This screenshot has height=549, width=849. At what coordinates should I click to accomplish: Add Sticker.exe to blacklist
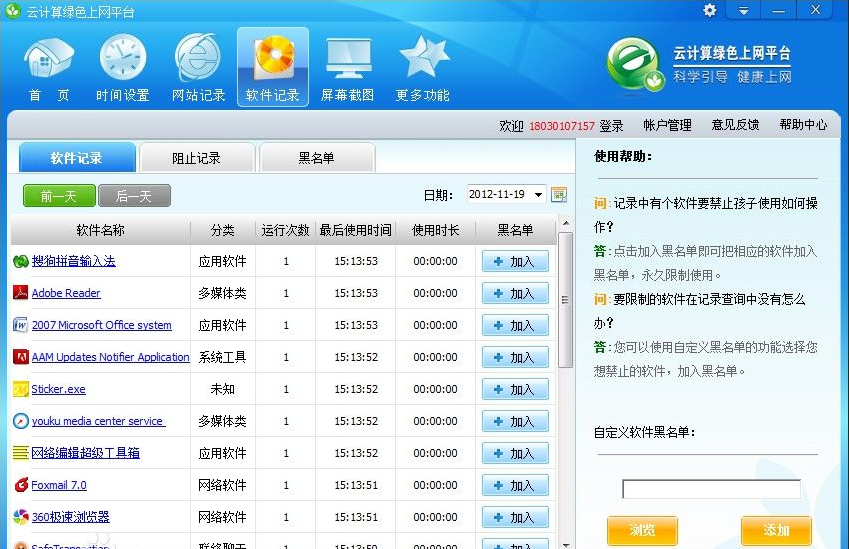[x=515, y=389]
